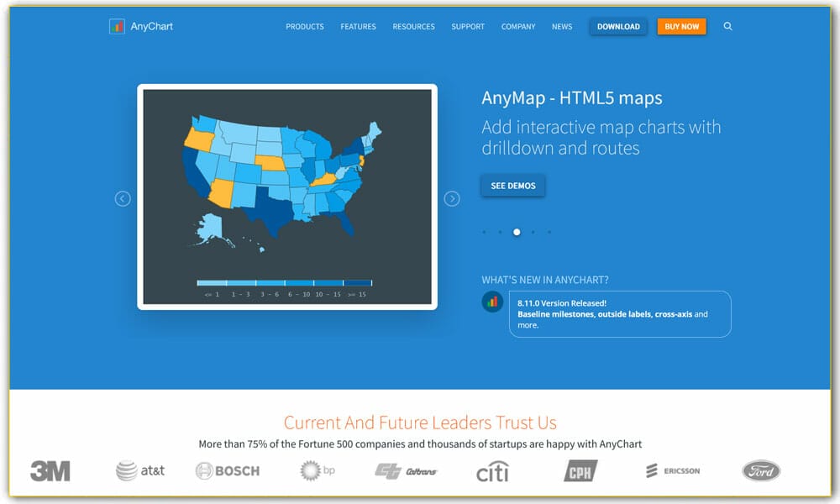Advance to next slide arrow
Image resolution: width=840 pixels, height=504 pixels.
(452, 199)
